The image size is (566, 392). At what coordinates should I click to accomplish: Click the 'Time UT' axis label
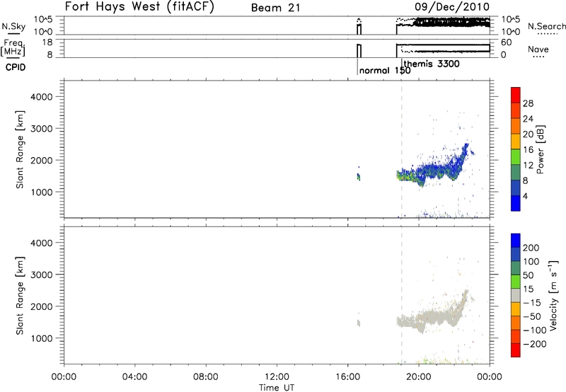coord(277,388)
